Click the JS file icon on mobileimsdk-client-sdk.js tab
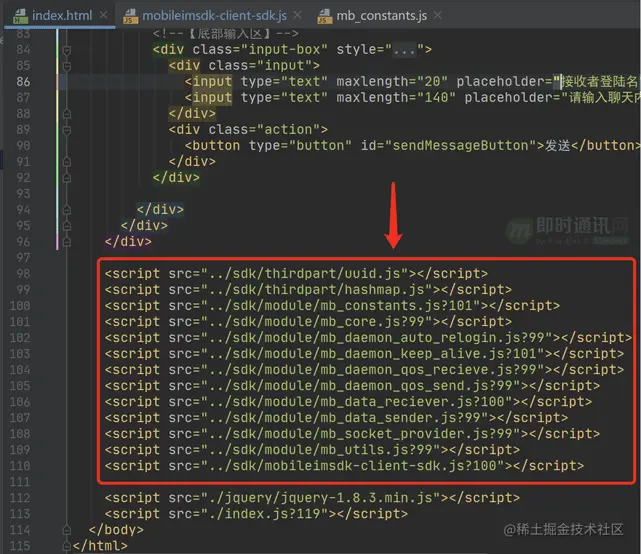Screen dimensions: 641x554 point(131,16)
